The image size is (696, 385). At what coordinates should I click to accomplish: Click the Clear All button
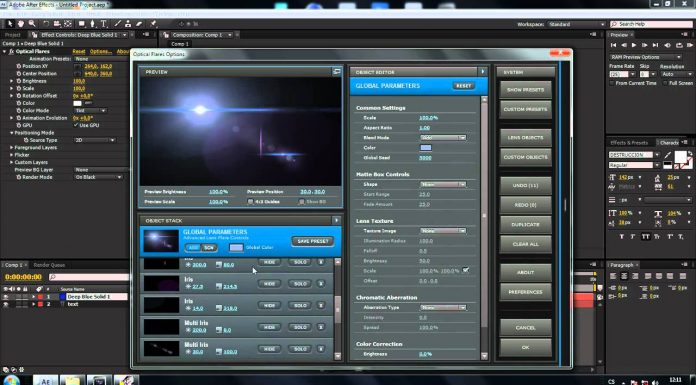[x=525, y=244]
